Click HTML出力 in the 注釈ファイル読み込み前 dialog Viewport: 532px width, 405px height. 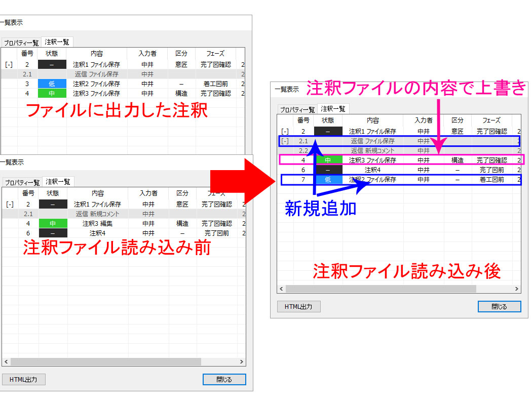point(23,379)
